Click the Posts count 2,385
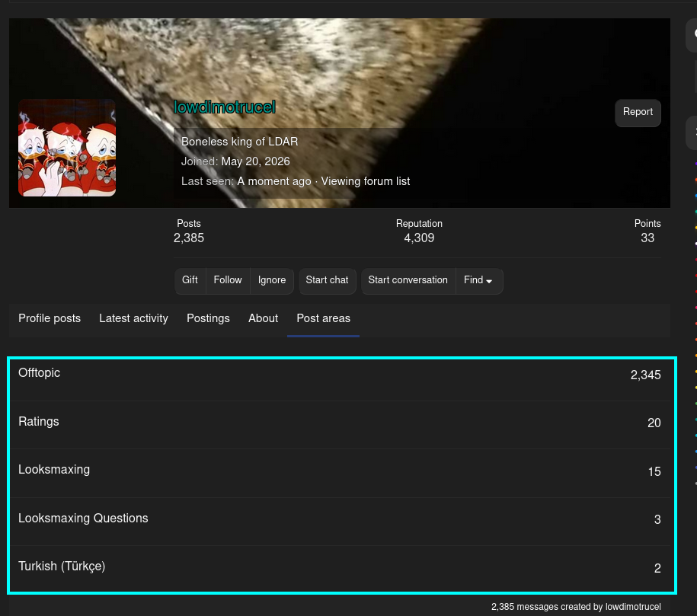Screen dimensions: 697x616 point(189,238)
